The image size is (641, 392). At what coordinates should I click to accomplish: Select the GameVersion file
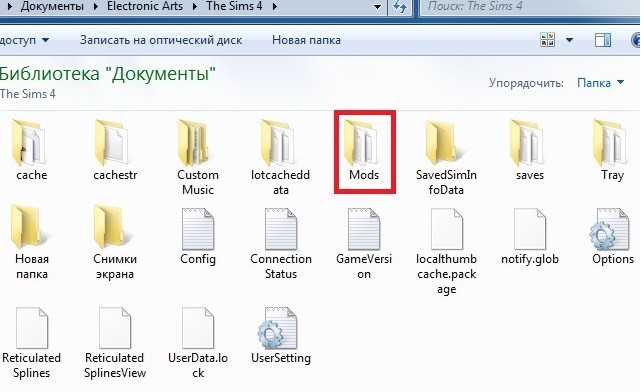click(x=364, y=243)
